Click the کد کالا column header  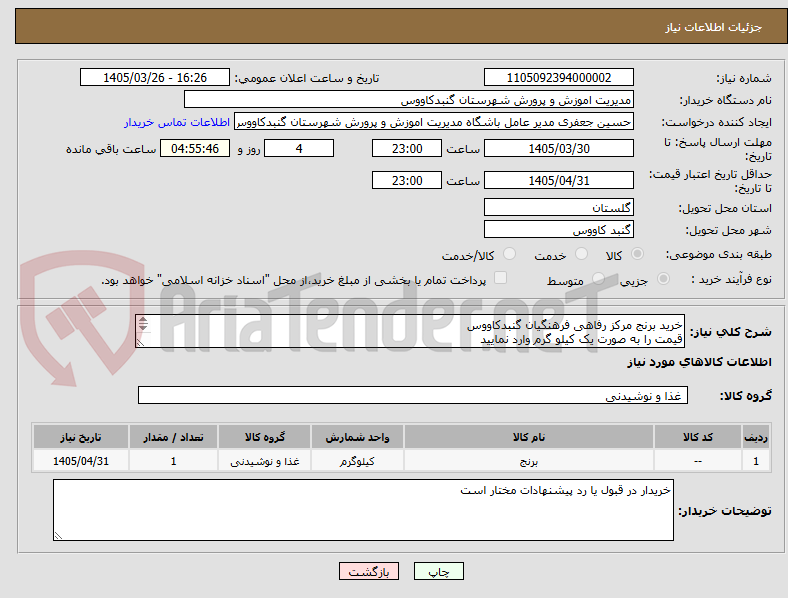698,437
